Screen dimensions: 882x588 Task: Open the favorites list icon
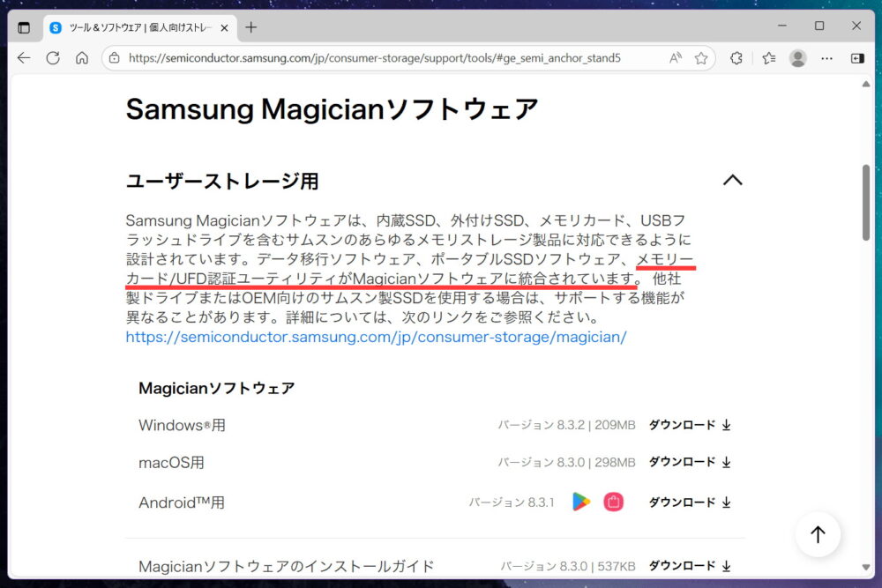[768, 58]
